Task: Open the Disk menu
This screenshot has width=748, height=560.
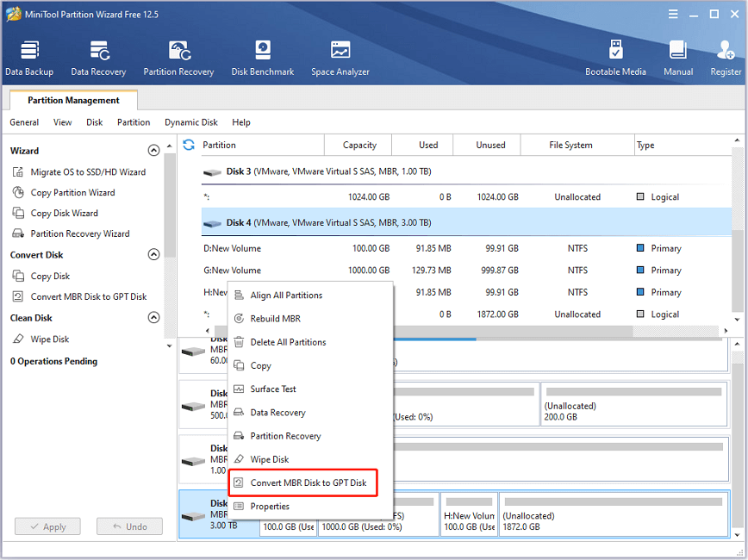Action: click(x=95, y=122)
